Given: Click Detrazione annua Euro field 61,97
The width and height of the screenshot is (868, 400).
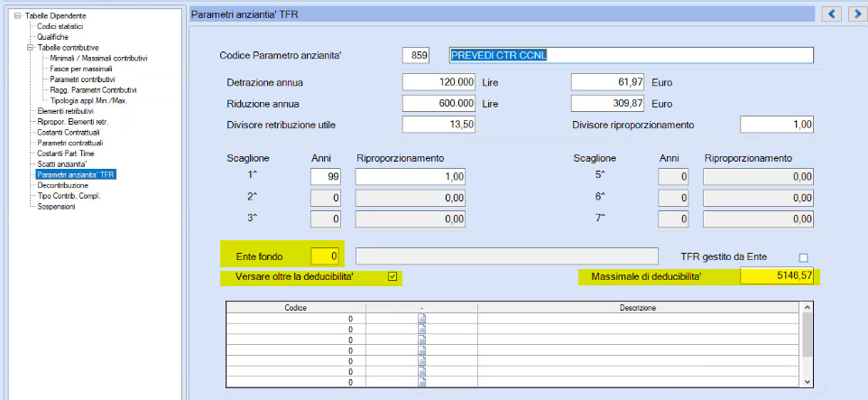Looking at the screenshot, I should point(608,82).
